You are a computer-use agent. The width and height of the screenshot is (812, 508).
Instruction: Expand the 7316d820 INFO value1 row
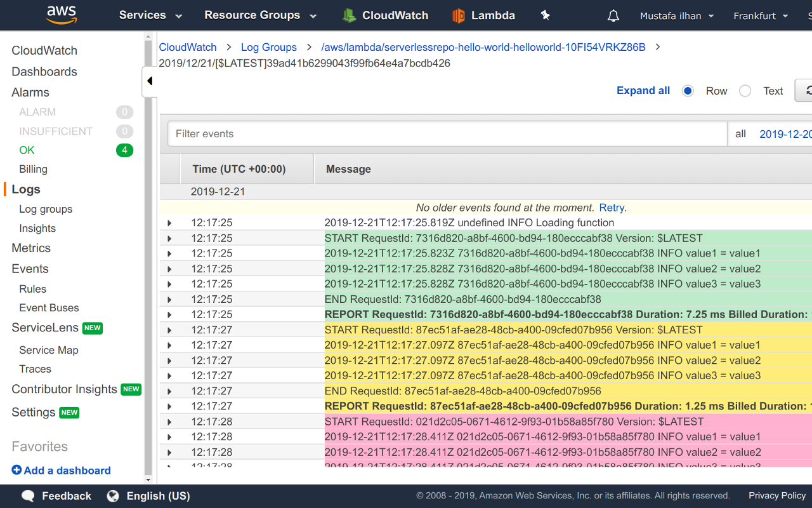click(x=169, y=253)
